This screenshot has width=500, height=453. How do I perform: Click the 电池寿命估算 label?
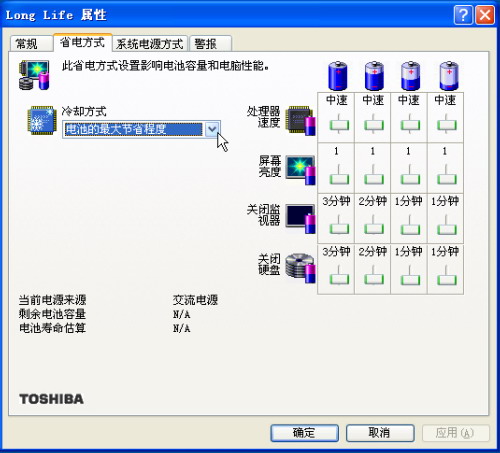click(x=52, y=328)
